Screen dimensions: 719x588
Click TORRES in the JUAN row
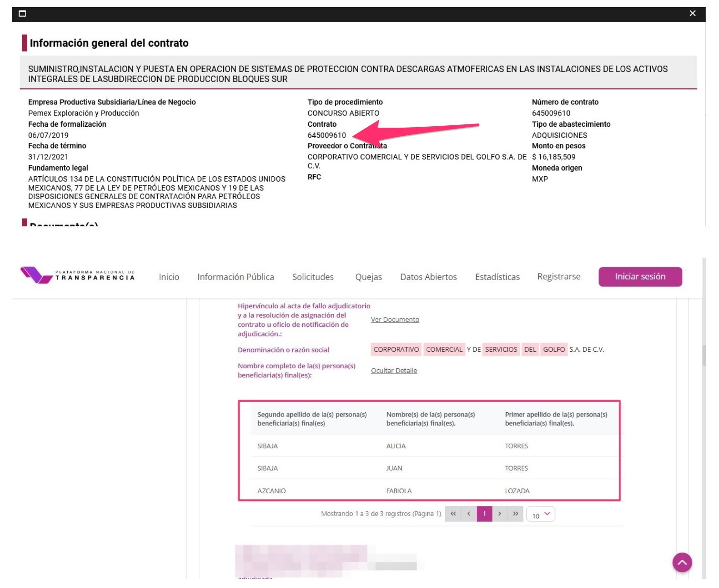click(x=516, y=468)
